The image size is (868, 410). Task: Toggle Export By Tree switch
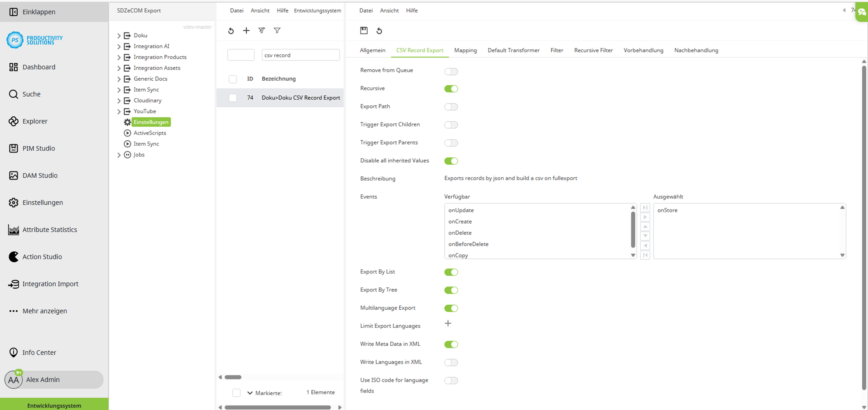[x=451, y=290]
